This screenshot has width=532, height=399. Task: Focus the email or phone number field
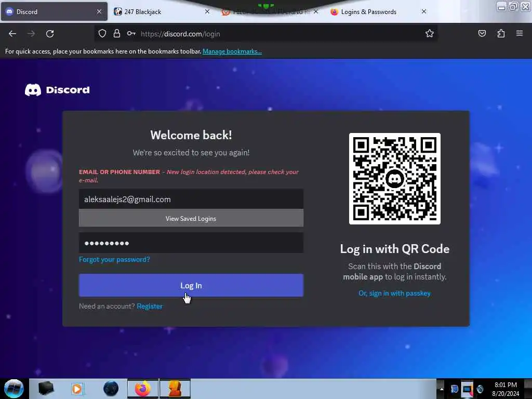pos(191,199)
